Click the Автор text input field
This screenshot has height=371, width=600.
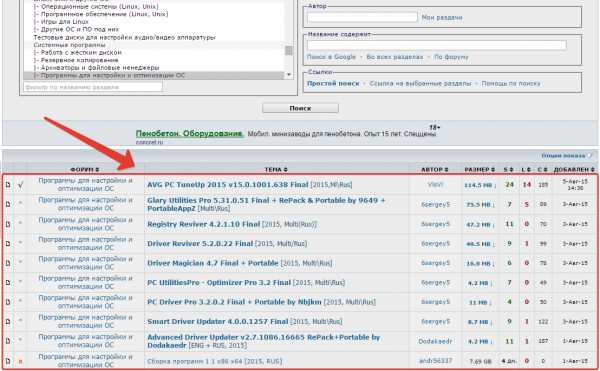[x=362, y=17]
